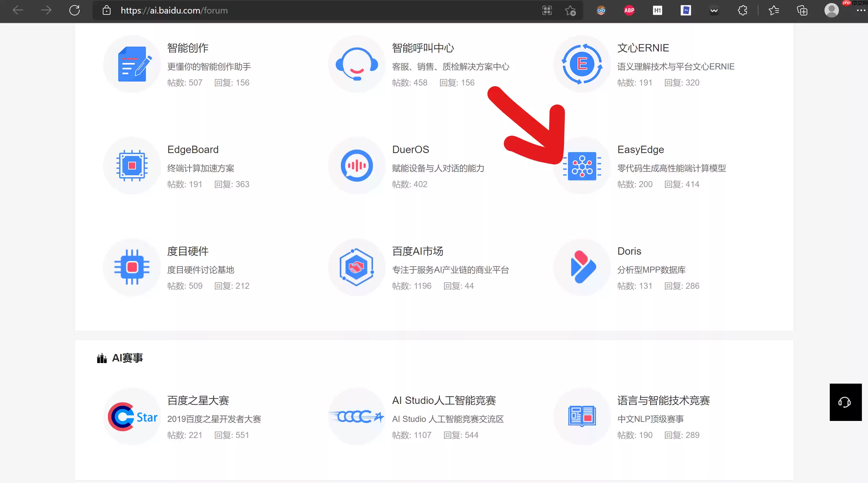Click the browser profile avatar
Viewport: 868px width, 483px height.
pos(831,11)
